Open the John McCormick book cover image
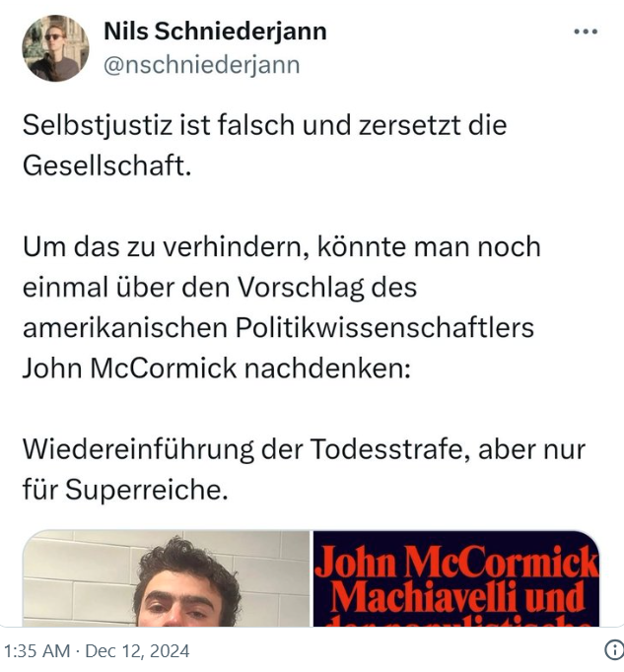This screenshot has height=672, width=624. [x=455, y=579]
